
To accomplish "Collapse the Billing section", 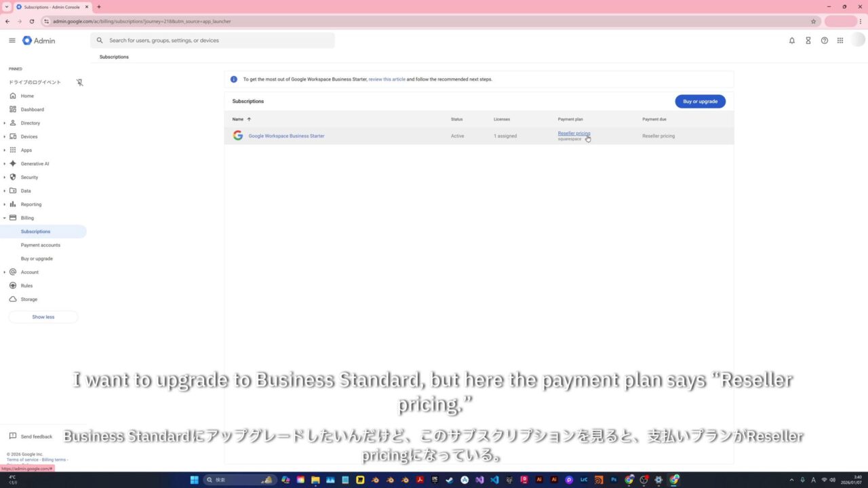I will click(x=5, y=218).
